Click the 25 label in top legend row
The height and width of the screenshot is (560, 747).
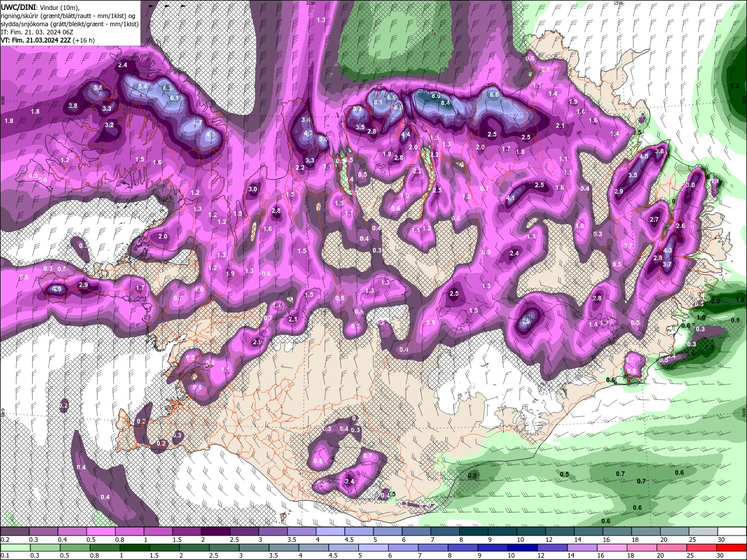coord(692,540)
